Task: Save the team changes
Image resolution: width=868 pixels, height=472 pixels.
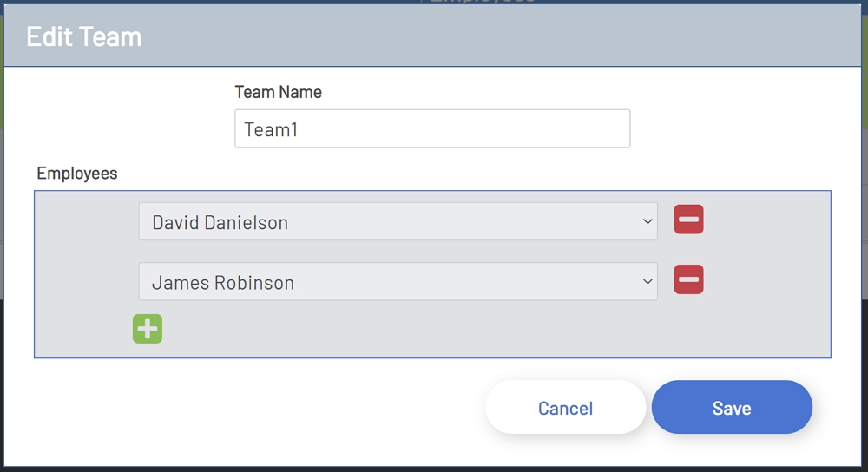Action: tap(732, 408)
